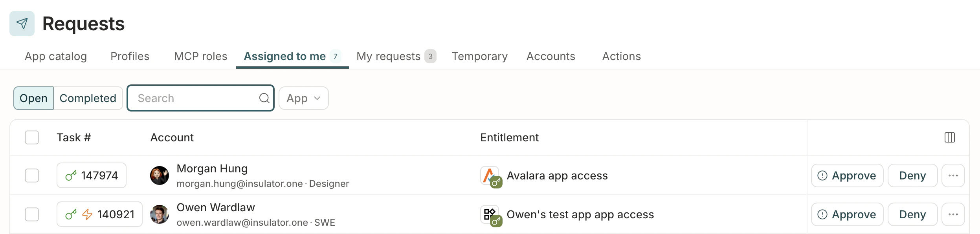Click the paper plane Requests icon
980x234 pixels.
click(22, 24)
